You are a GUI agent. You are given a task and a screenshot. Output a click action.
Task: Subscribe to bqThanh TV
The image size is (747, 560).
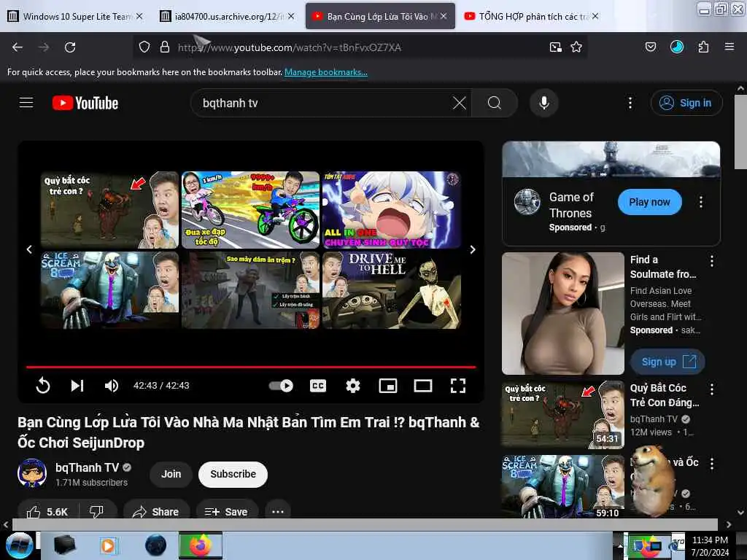(233, 474)
